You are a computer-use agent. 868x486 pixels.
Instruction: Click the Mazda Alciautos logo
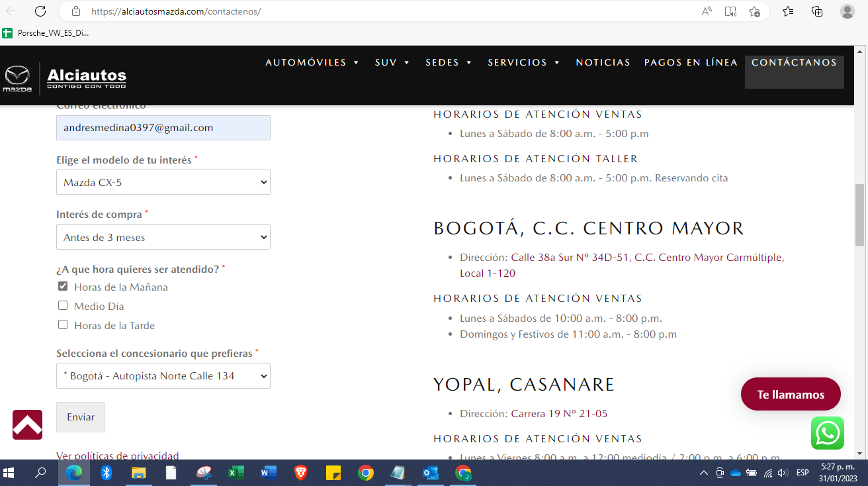[65, 79]
